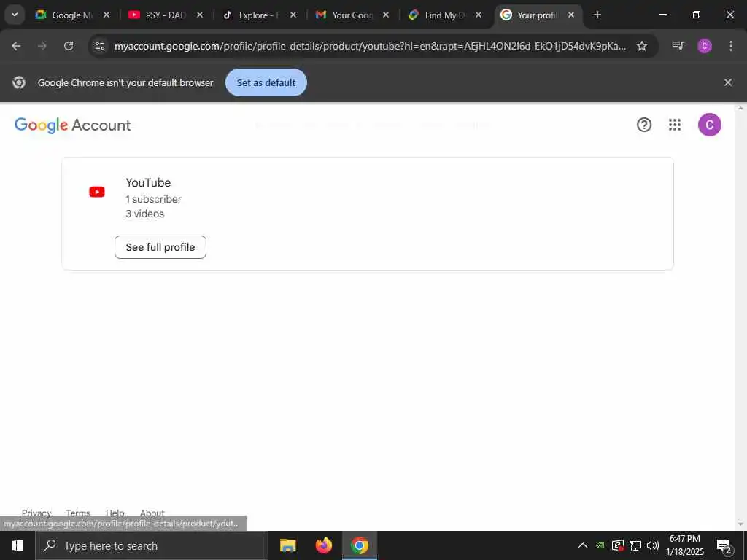The height and width of the screenshot is (560, 747).
Task: Open the Windows Start menu
Action: (18, 545)
